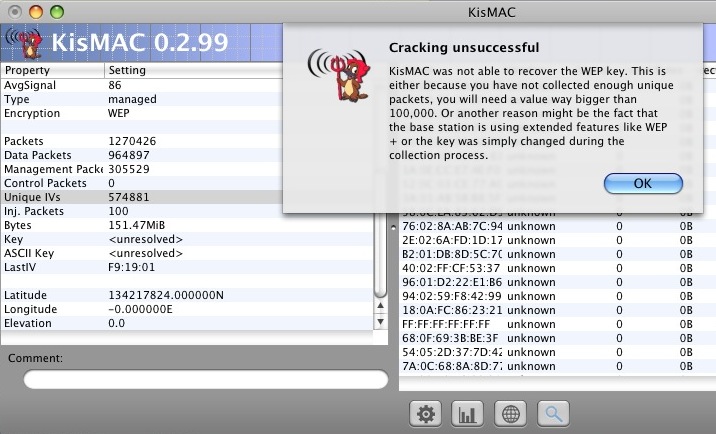The height and width of the screenshot is (434, 716).
Task: Select the Bytes 151.47MiB row
Action: tap(187, 225)
